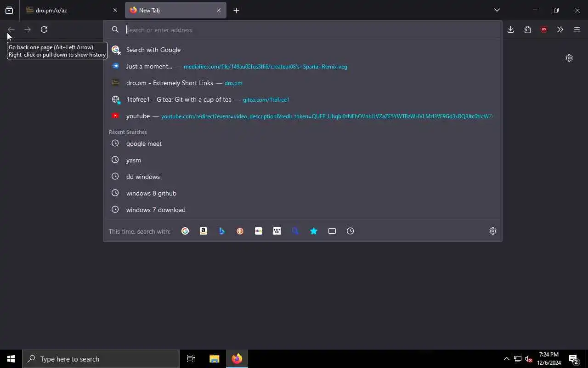Open the Downloads panel arrow icon
588x368 pixels.
510,29
